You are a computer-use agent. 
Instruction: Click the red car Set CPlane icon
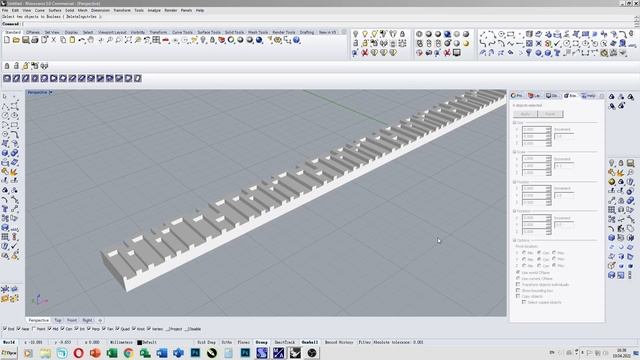[165, 40]
